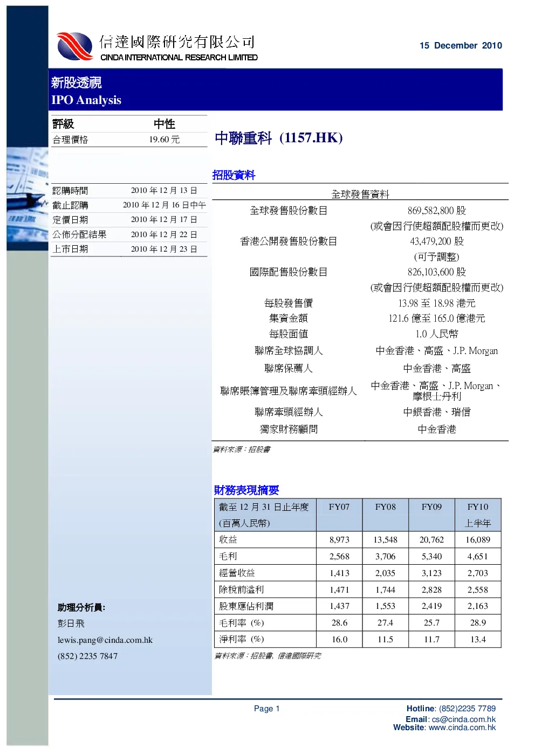The width and height of the screenshot is (535, 756).
Task: Click the FY07 revenue value 8,973
Action: pos(339,540)
